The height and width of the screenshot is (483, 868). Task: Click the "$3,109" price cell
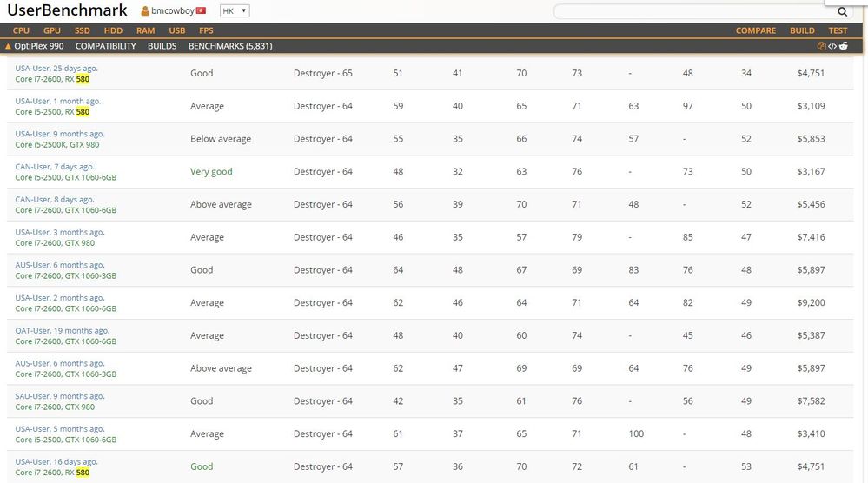pos(811,106)
